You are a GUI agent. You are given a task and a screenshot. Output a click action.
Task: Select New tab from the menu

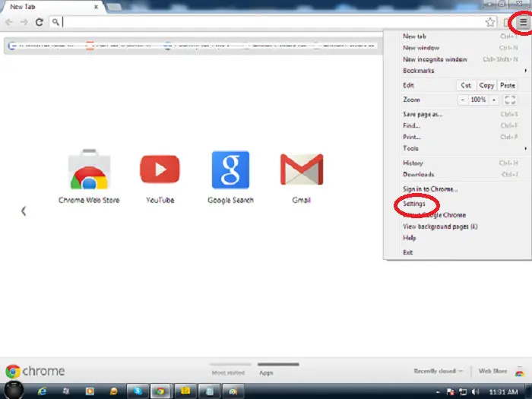point(457,36)
